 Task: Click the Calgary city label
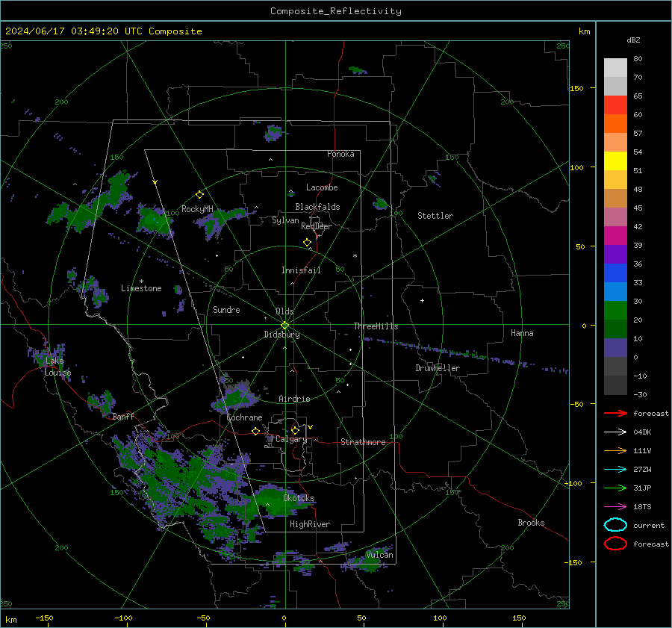291,439
